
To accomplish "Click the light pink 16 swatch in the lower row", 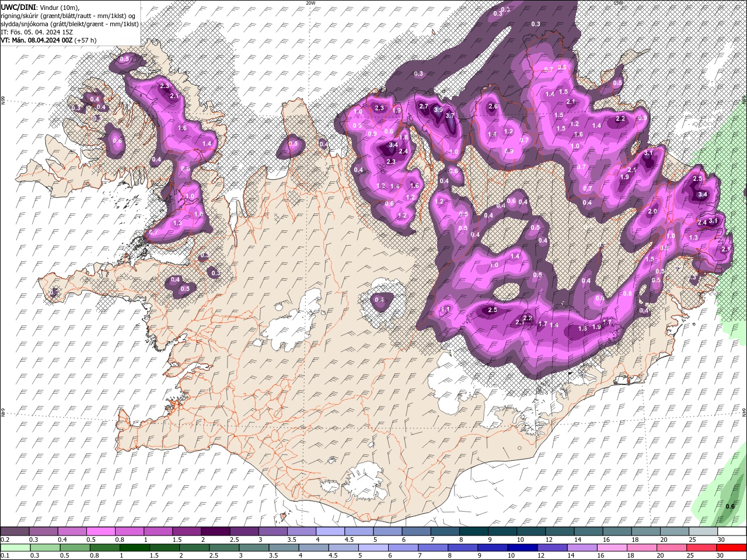I will [x=612, y=548].
